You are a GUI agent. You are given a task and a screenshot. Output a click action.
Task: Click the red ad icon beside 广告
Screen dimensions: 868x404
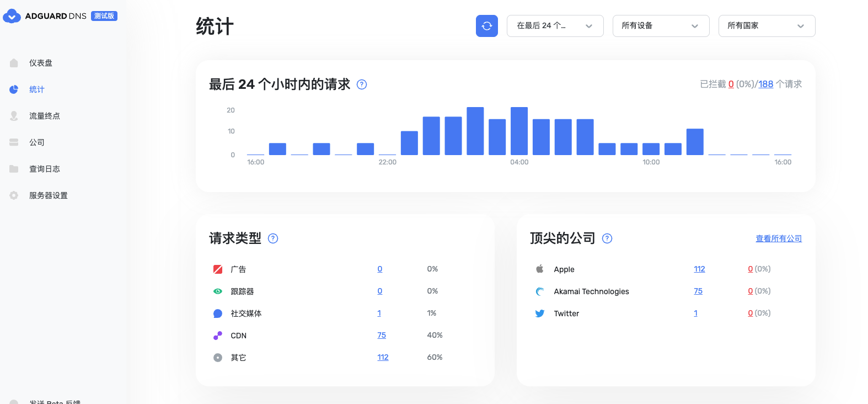click(218, 269)
